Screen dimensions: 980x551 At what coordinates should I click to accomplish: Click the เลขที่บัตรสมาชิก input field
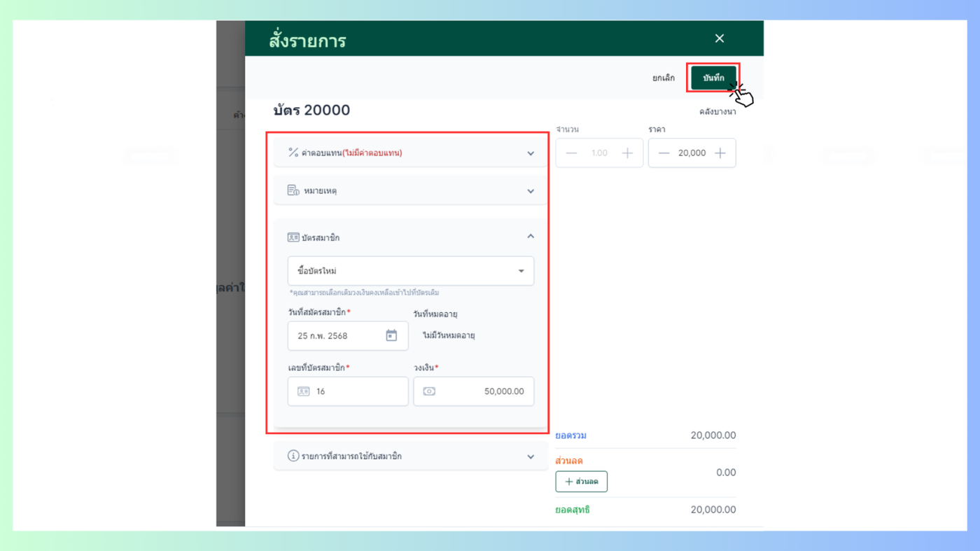click(x=348, y=391)
